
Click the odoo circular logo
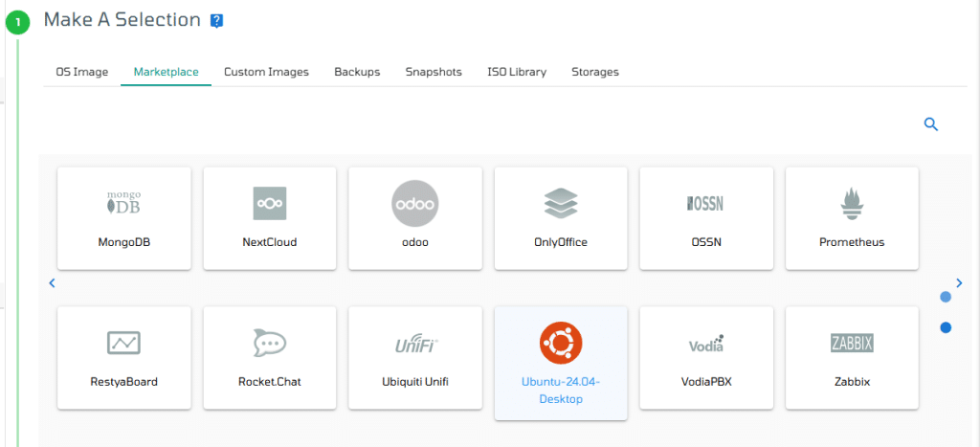415,203
